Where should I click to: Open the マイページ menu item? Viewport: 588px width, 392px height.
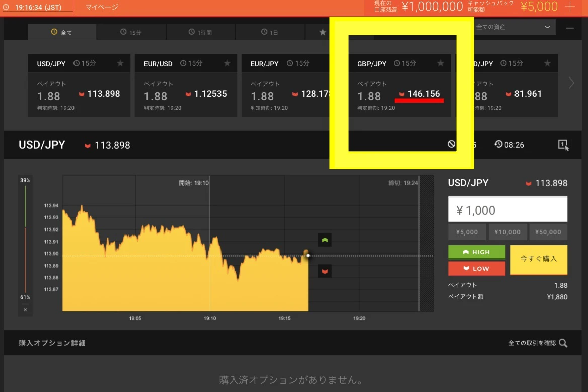[102, 7]
